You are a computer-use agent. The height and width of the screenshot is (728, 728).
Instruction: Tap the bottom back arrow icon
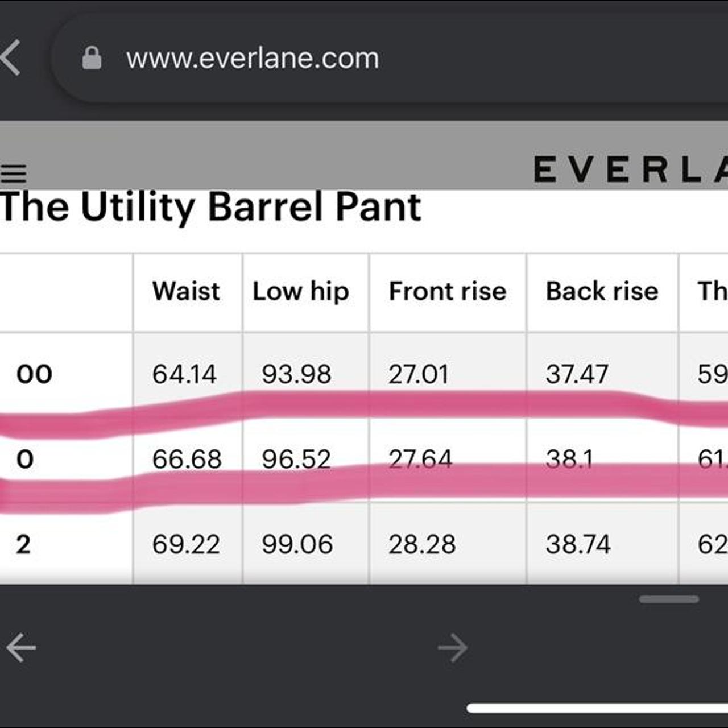point(21,647)
